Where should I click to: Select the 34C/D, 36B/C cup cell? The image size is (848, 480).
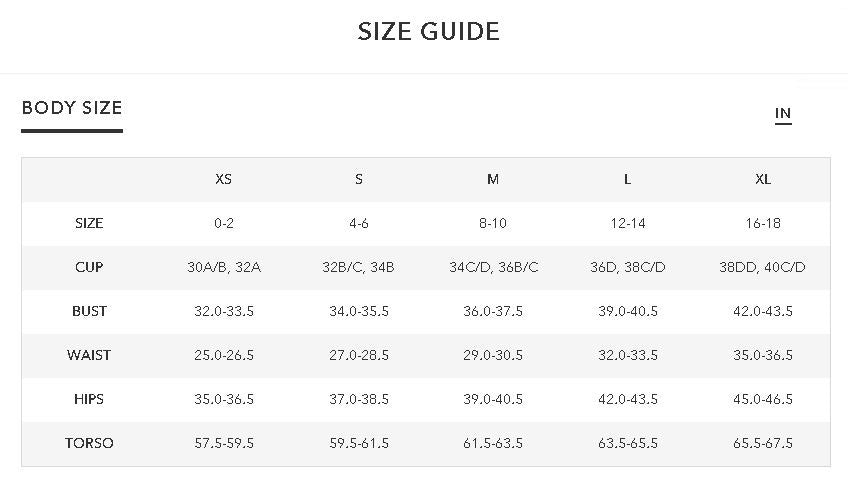[493, 268]
